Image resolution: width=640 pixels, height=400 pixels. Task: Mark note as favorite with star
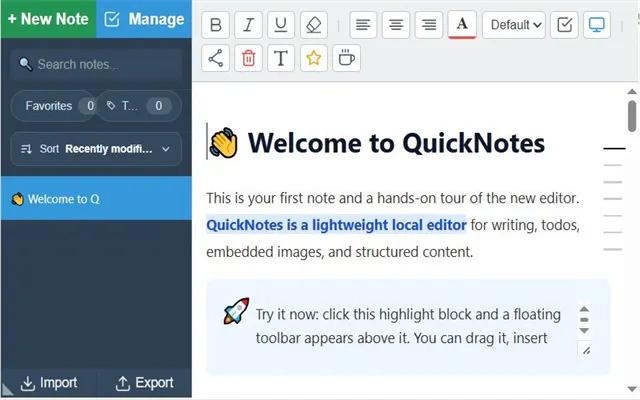pos(313,58)
